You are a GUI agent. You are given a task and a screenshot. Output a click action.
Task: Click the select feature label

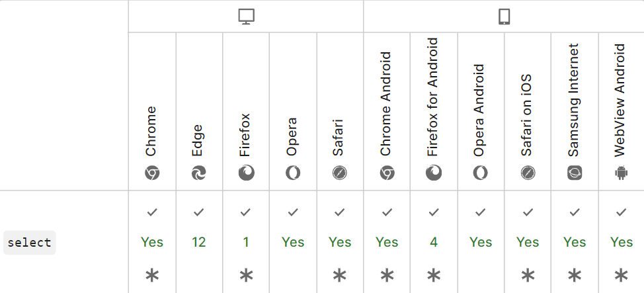tap(30, 243)
